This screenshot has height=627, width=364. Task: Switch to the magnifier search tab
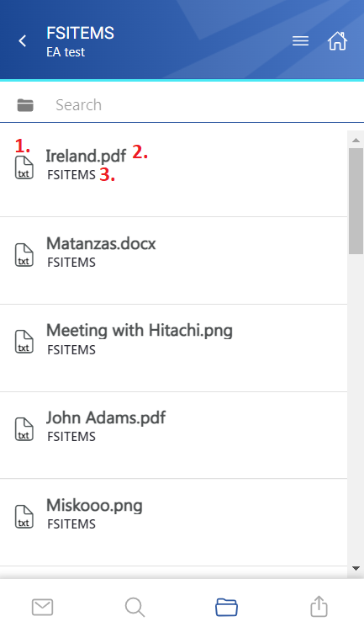135,607
